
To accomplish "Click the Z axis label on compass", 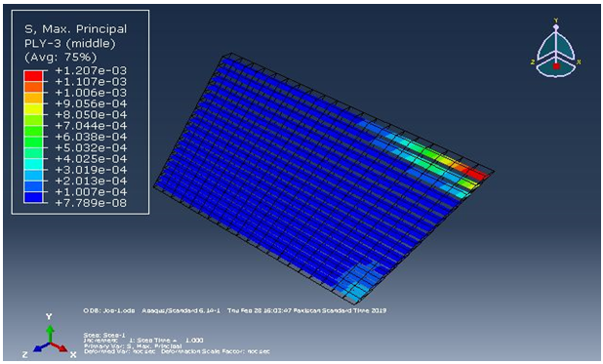I will (x=533, y=61).
